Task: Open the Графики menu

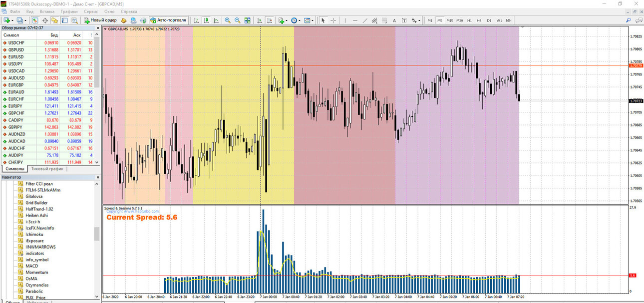Action: 69,11
